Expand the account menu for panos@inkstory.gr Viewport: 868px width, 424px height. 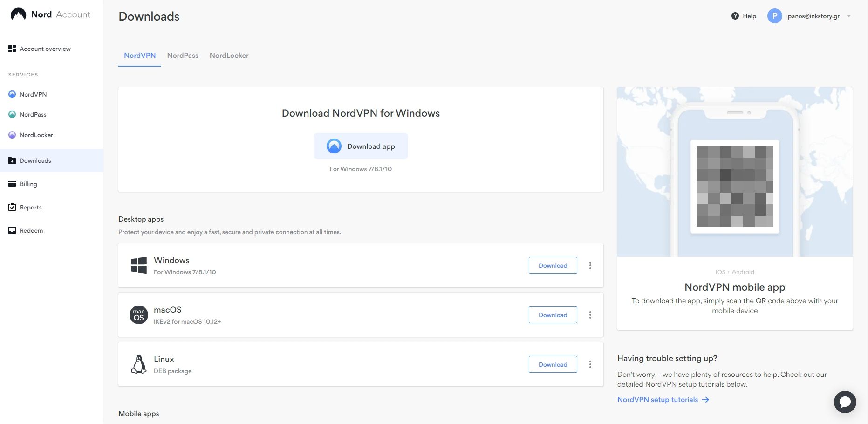850,16
